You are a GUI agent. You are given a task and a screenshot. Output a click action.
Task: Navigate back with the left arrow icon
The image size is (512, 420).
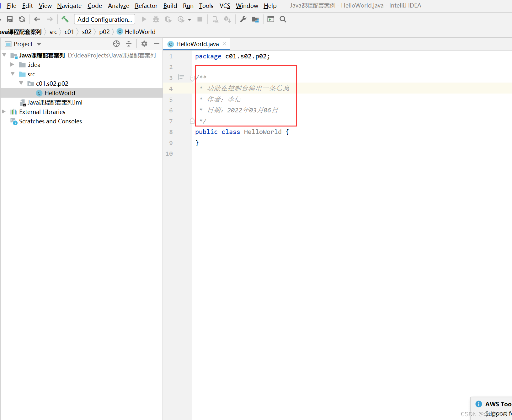(x=37, y=19)
